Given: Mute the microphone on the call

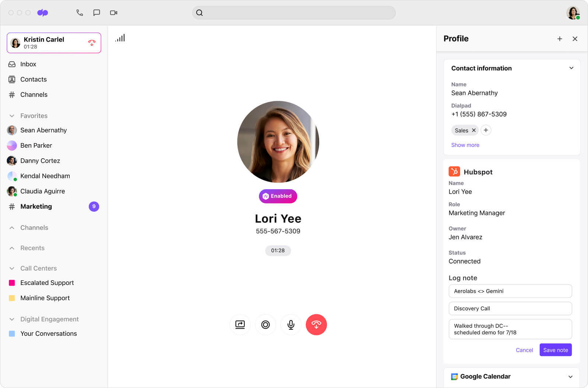Looking at the screenshot, I should [291, 325].
